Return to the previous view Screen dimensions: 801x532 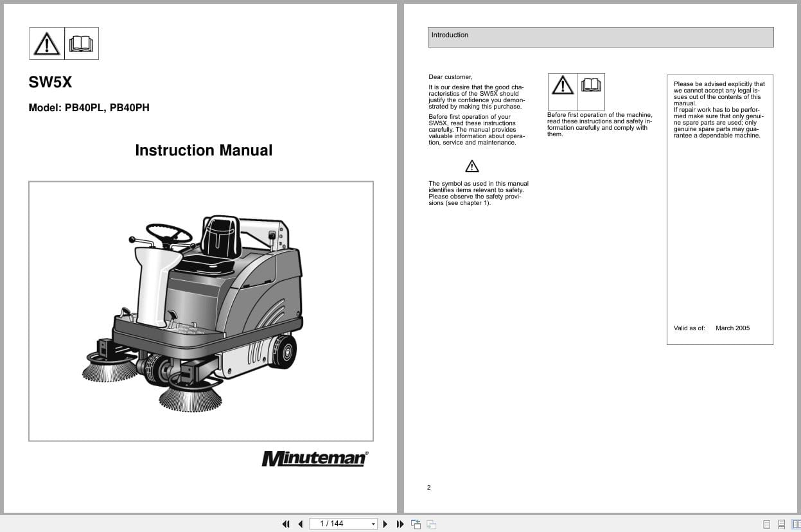pyautogui.click(x=416, y=524)
